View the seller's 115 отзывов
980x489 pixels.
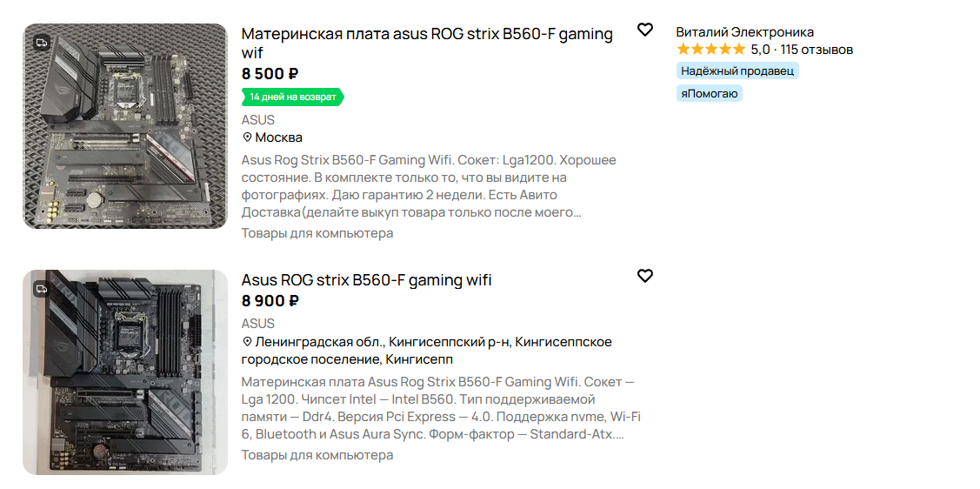pos(817,50)
